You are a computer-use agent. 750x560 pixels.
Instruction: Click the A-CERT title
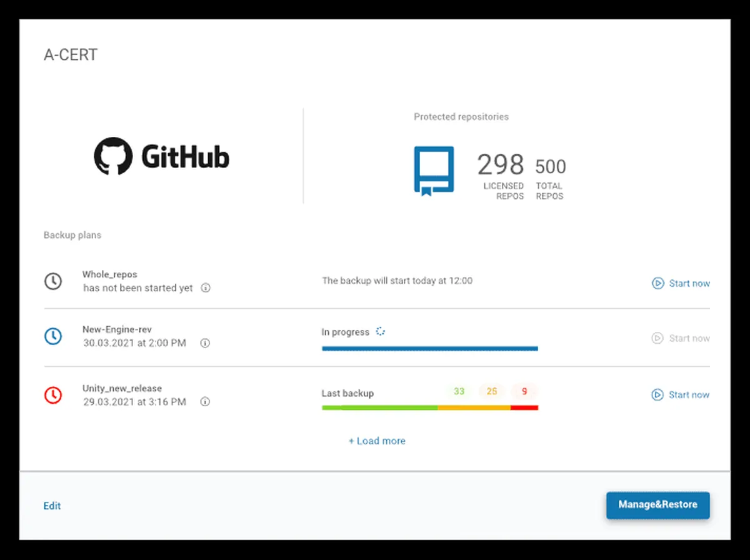click(x=71, y=54)
